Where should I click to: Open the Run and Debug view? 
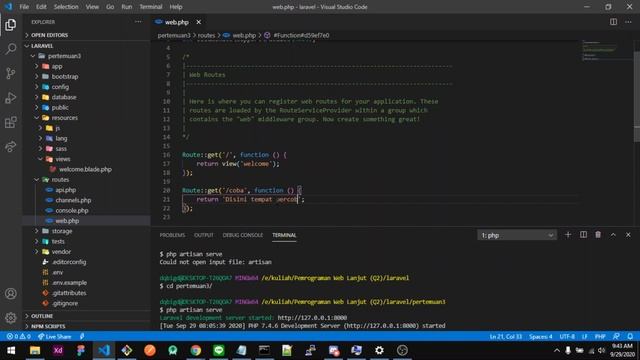tap(11, 98)
